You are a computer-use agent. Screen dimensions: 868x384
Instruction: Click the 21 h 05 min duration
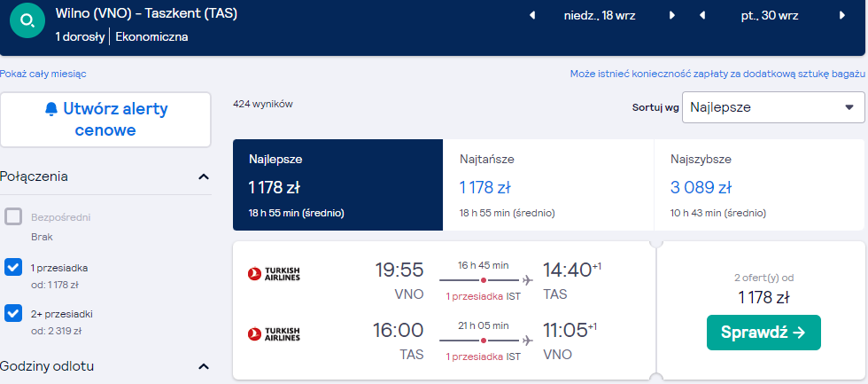pyautogui.click(x=484, y=325)
